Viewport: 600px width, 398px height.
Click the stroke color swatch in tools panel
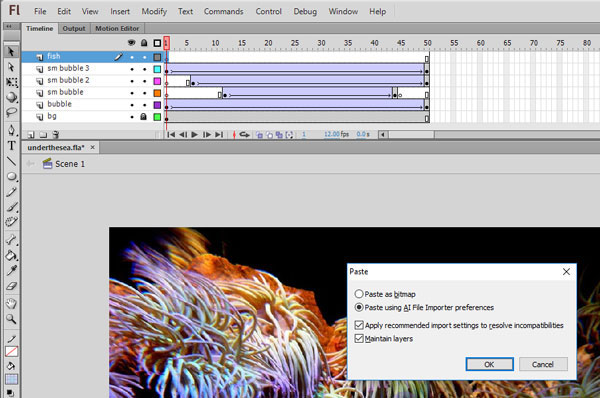(11, 351)
